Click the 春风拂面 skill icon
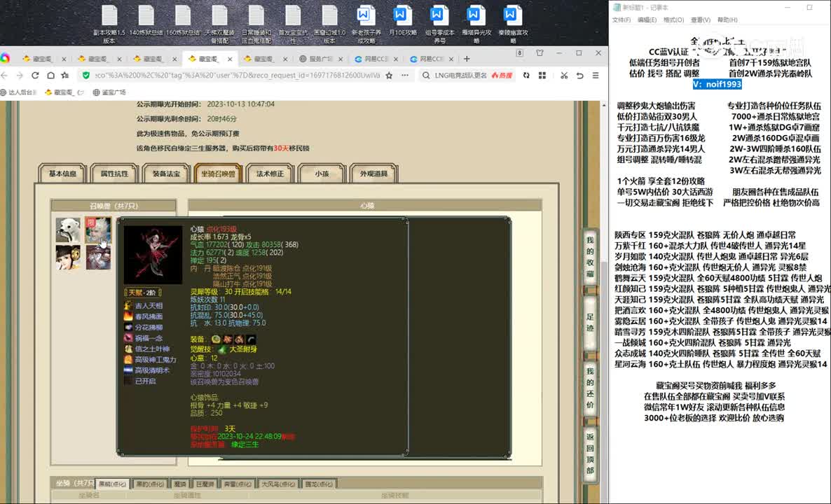 [x=128, y=316]
